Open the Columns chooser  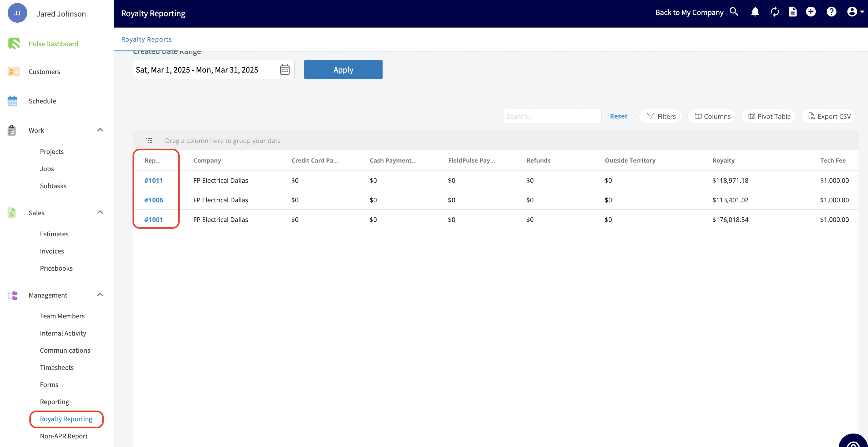pos(711,116)
